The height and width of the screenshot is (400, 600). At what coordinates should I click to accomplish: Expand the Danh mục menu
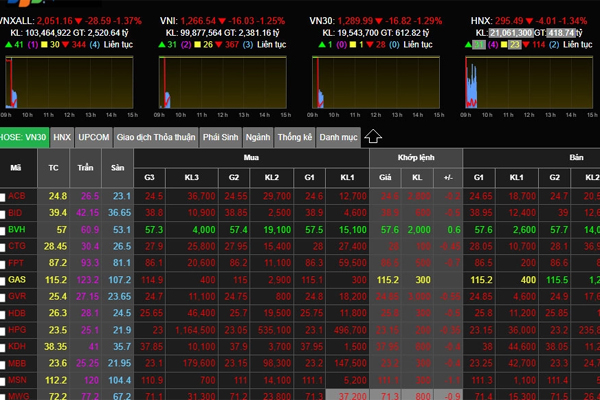pos(338,136)
